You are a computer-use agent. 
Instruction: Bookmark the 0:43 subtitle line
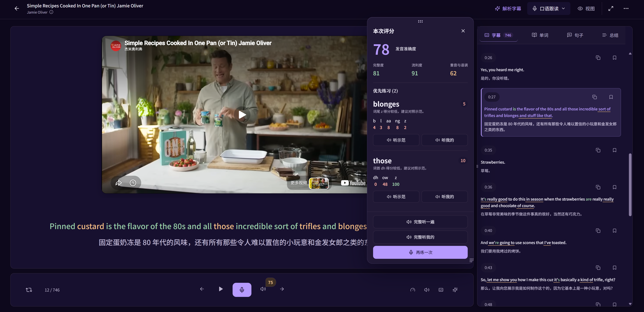(614, 268)
